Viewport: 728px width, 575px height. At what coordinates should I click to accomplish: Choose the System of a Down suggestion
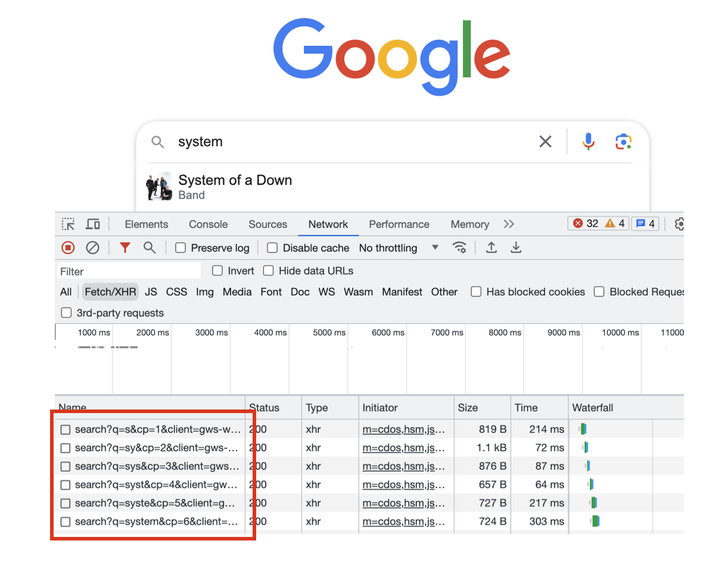[393, 187]
